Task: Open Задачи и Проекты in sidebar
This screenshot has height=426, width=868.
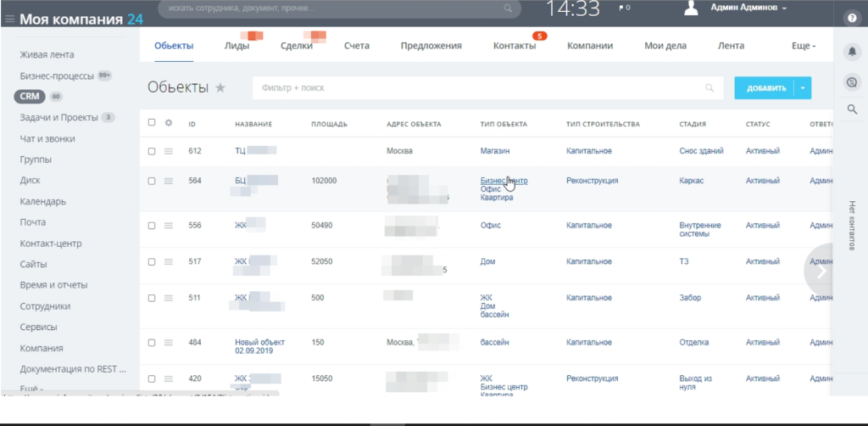Action: 58,117
